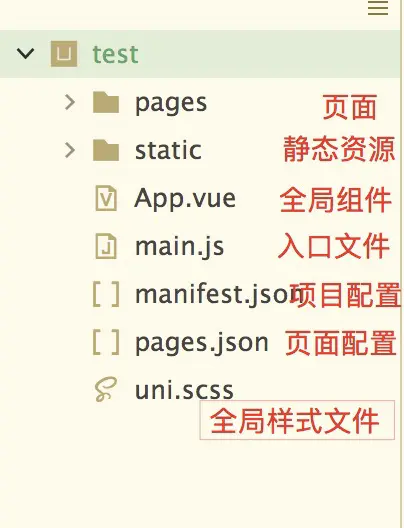404x528 pixels.
Task: Click the pages folder icon
Action: click(106, 102)
